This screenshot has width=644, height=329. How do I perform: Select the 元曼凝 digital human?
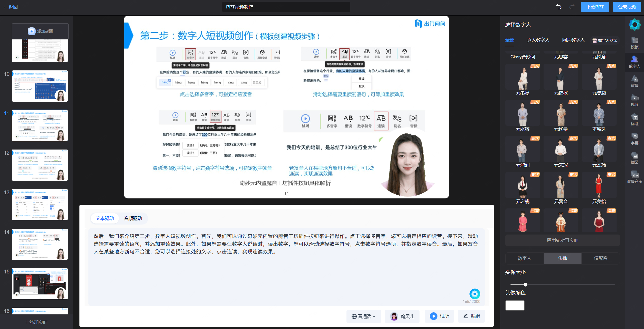pos(599,80)
